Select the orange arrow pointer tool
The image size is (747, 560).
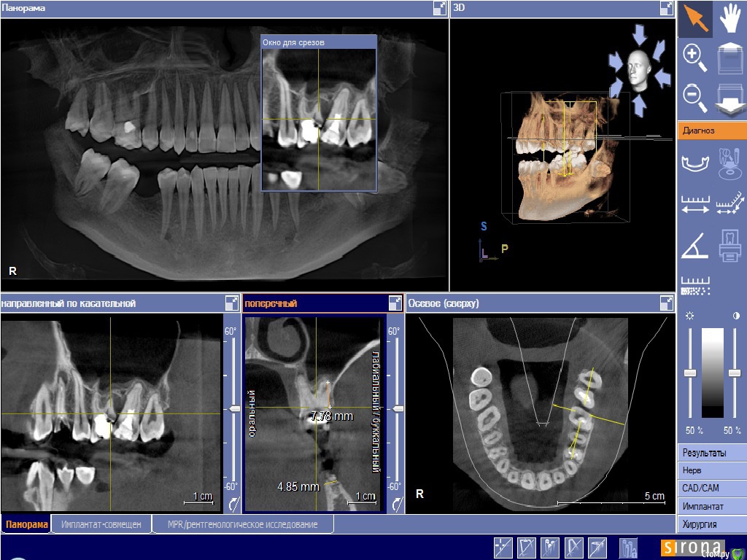click(694, 19)
